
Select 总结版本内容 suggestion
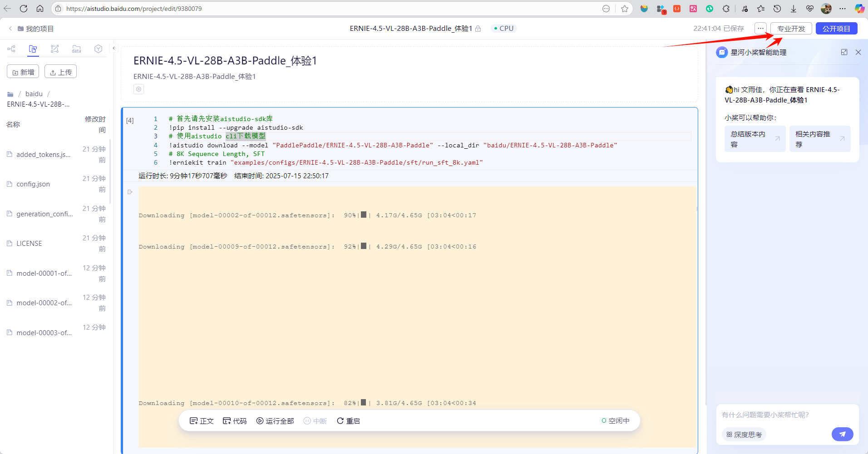755,139
